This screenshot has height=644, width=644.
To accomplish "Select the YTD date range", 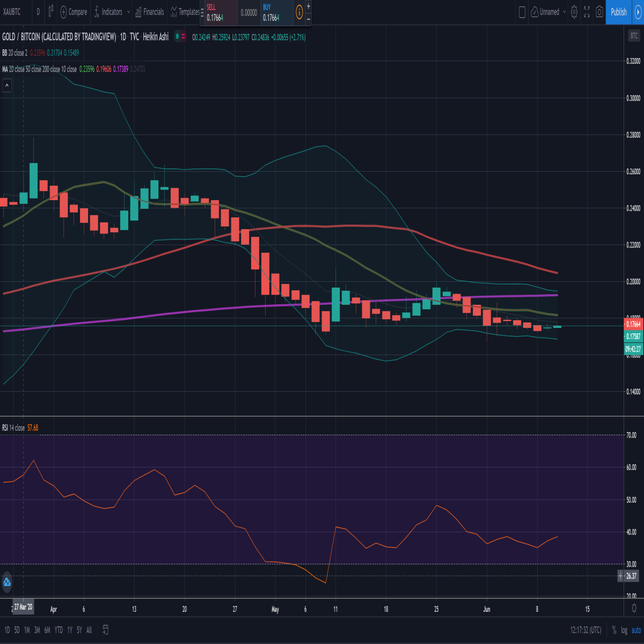I will click(58, 630).
